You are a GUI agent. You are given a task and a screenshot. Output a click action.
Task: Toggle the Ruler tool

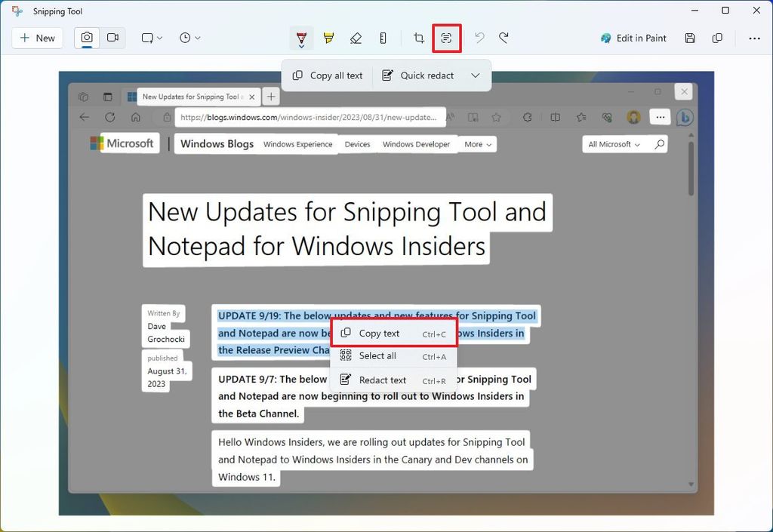pos(383,38)
